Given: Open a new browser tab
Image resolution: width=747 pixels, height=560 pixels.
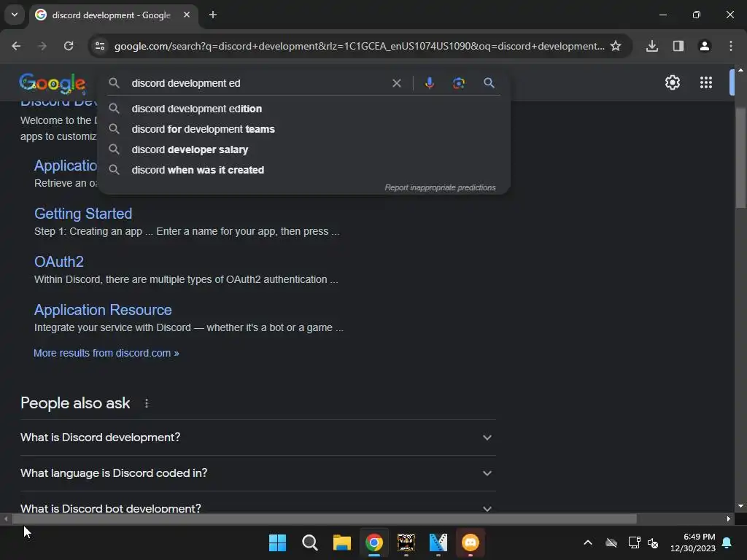Looking at the screenshot, I should coord(213,15).
